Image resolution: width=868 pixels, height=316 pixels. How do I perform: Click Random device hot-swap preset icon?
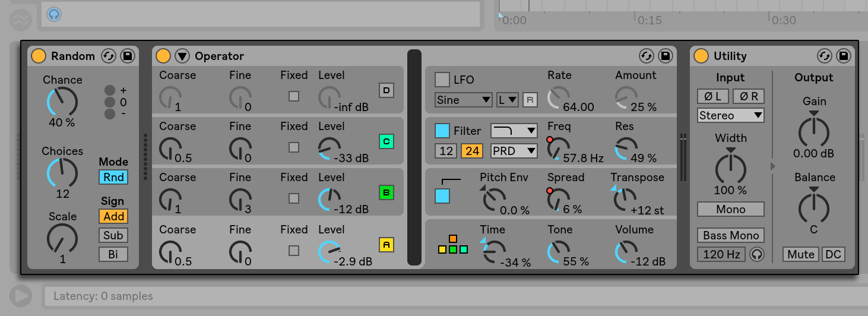tap(108, 56)
